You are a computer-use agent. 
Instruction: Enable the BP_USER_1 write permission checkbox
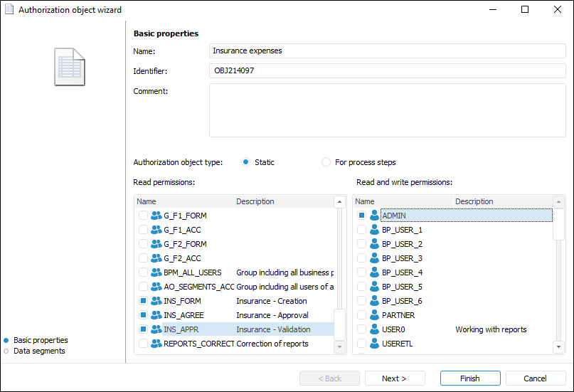(x=361, y=230)
